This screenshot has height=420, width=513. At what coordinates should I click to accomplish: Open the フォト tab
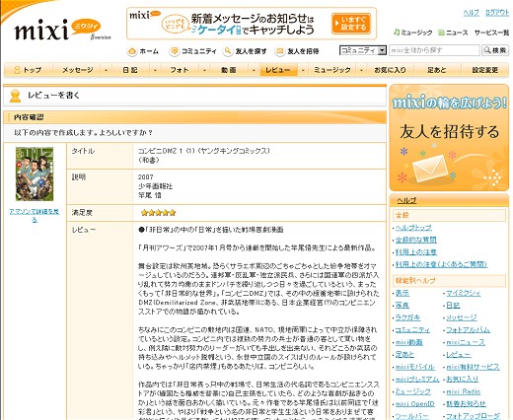(180, 70)
